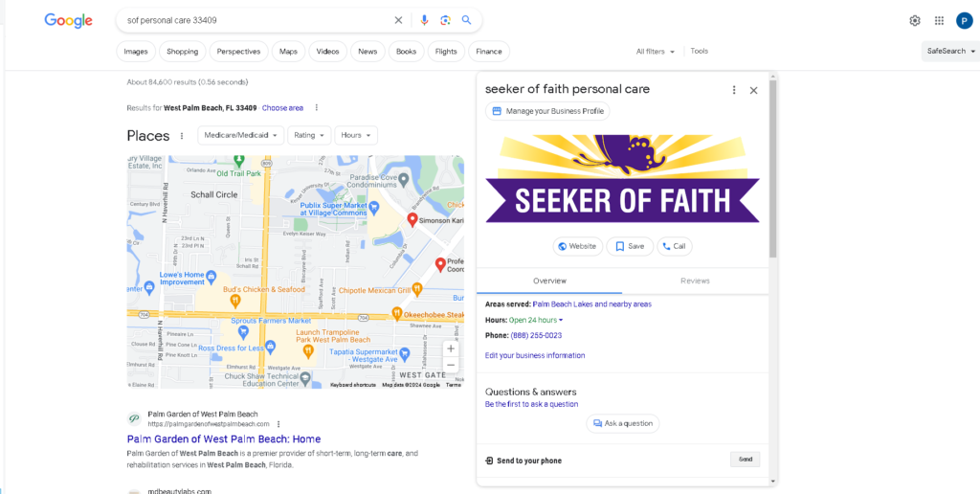Close the business knowledge panel
The image size is (980, 494).
click(x=753, y=90)
